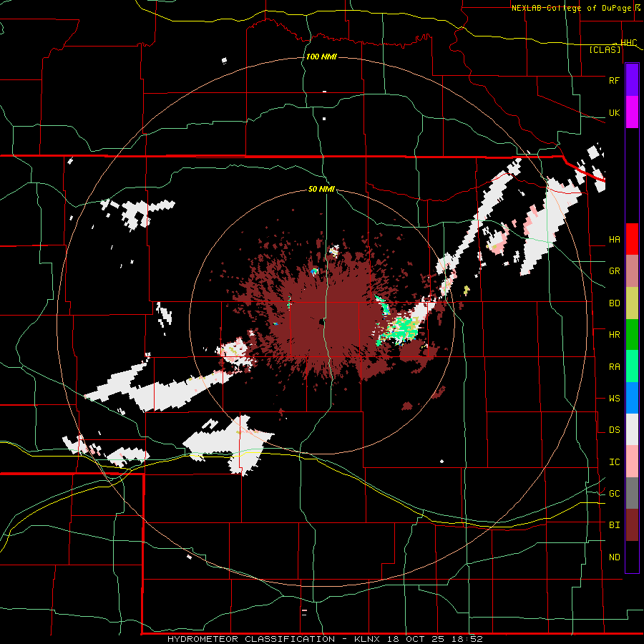This screenshot has height=644, width=644.
Task: Click the 'NEXLAB-College of DuPage' header text
Action: (x=571, y=8)
